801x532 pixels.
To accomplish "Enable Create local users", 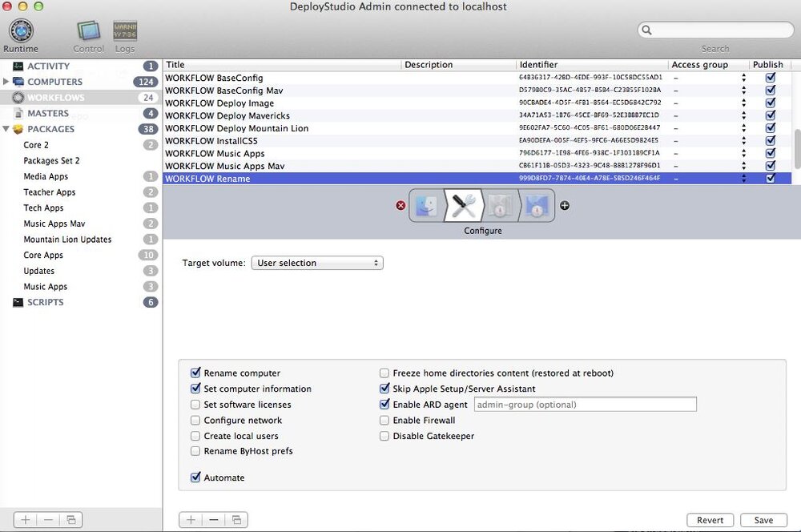I will click(195, 436).
